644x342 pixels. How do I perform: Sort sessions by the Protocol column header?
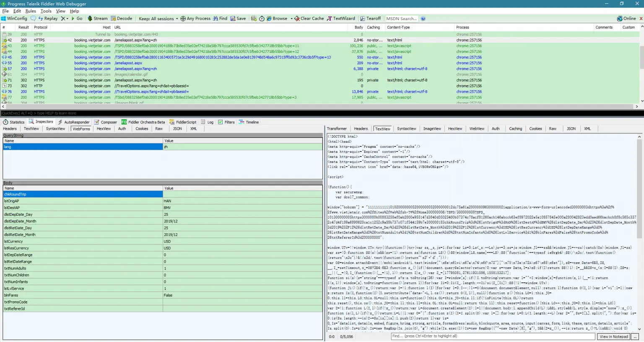pyautogui.click(x=41, y=27)
